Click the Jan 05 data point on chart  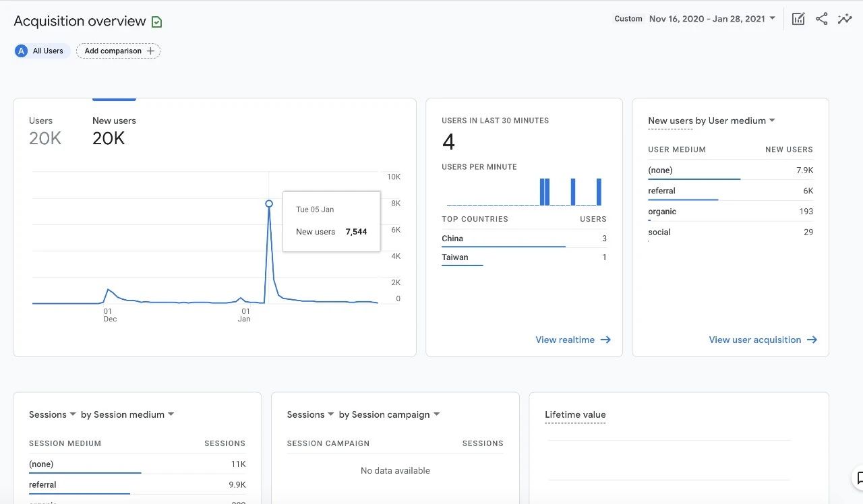coord(269,203)
